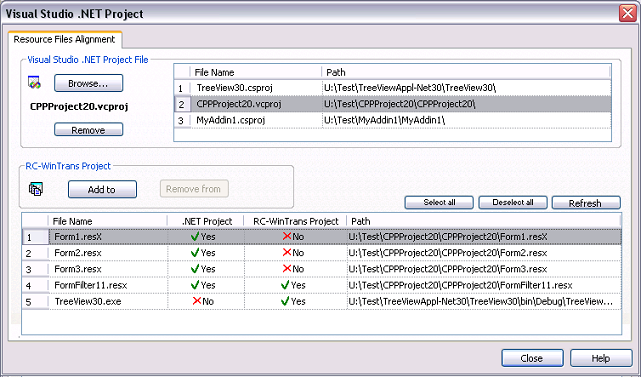Click the RC-WinTrans project documents icon
Viewport: 641px width, 377px height.
[x=36, y=189]
